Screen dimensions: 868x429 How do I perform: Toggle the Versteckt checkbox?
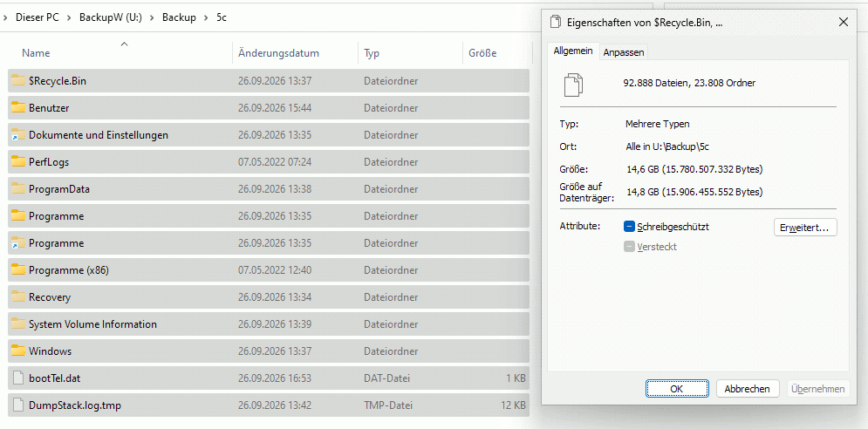(x=629, y=247)
